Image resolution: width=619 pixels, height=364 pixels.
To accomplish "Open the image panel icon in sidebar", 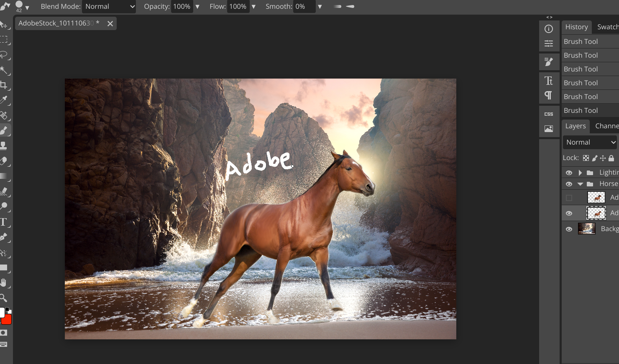I will click(x=549, y=129).
